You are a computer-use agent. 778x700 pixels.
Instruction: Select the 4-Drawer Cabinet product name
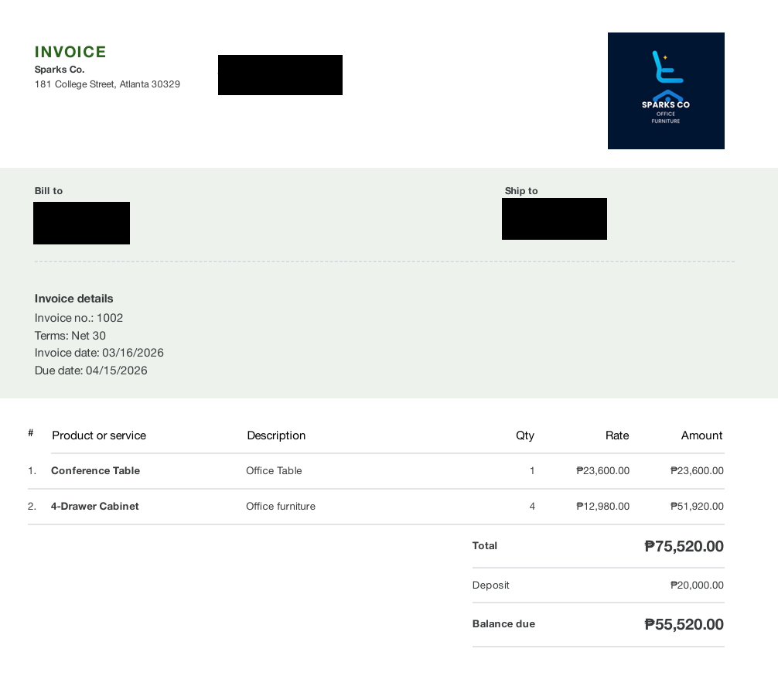(x=95, y=507)
